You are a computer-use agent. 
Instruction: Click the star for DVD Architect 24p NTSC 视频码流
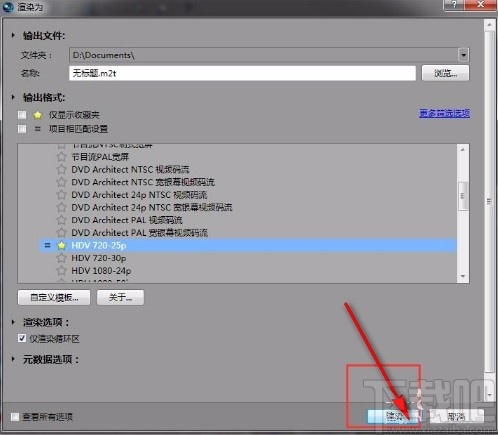pos(61,195)
